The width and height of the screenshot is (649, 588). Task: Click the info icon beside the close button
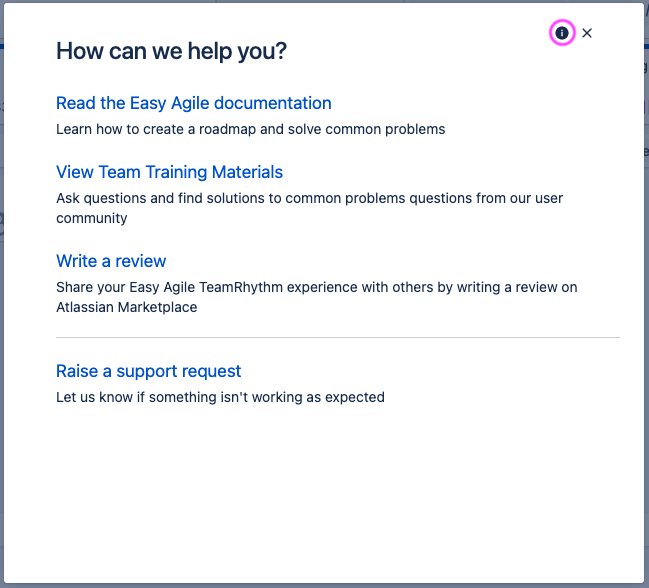click(x=562, y=33)
